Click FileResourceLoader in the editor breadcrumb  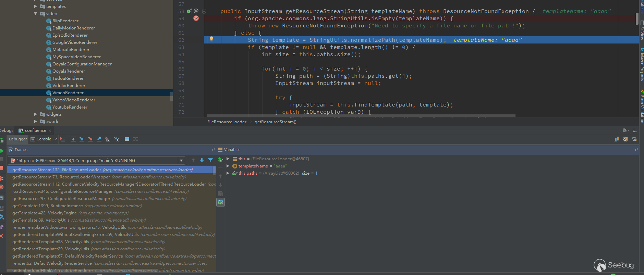click(227, 122)
